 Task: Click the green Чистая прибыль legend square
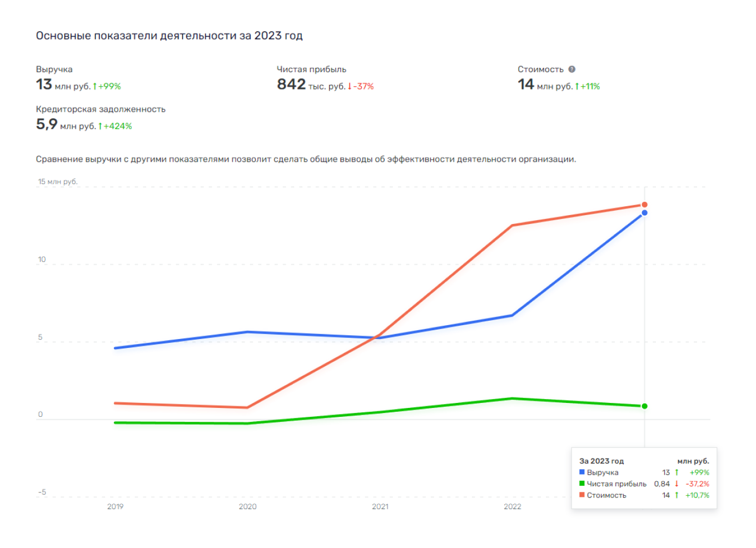(x=582, y=484)
